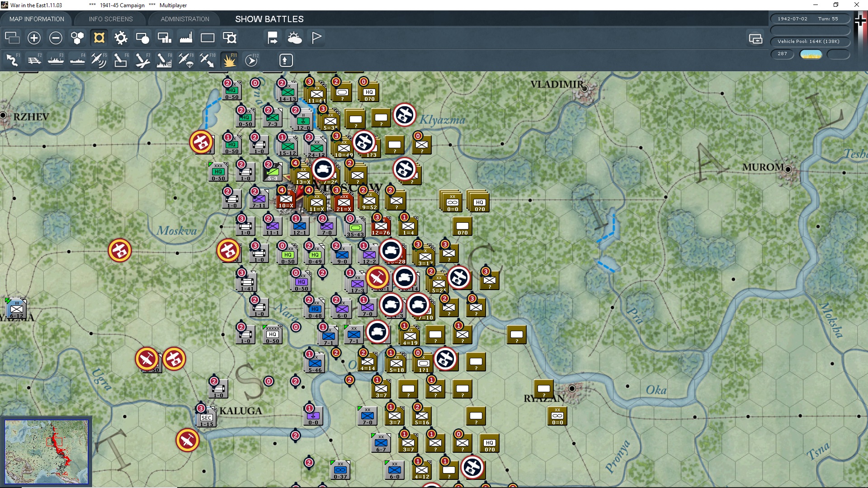868x488 pixels.
Task: Toggle F11 show battles mode
Action: click(x=229, y=60)
